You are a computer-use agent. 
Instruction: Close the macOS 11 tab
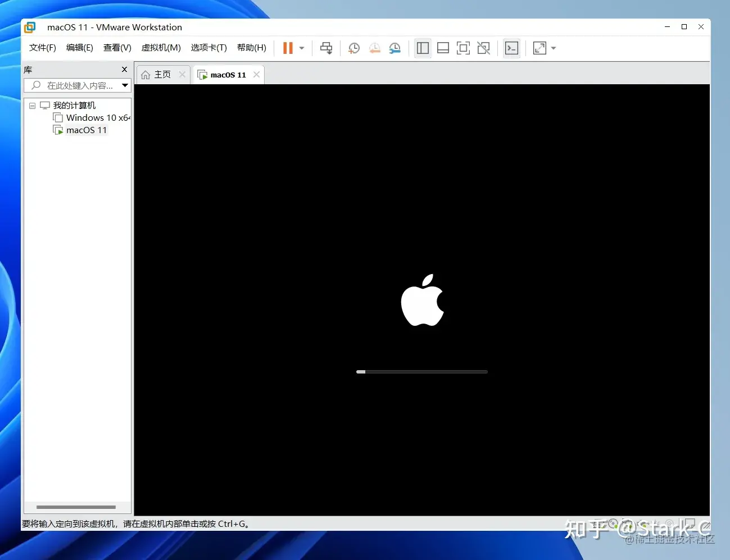[257, 75]
